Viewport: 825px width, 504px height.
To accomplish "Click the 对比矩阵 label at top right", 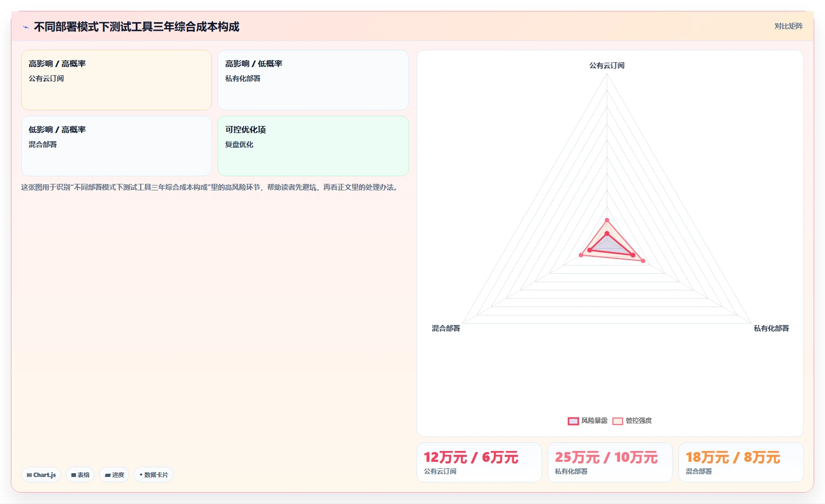I will coord(788,26).
